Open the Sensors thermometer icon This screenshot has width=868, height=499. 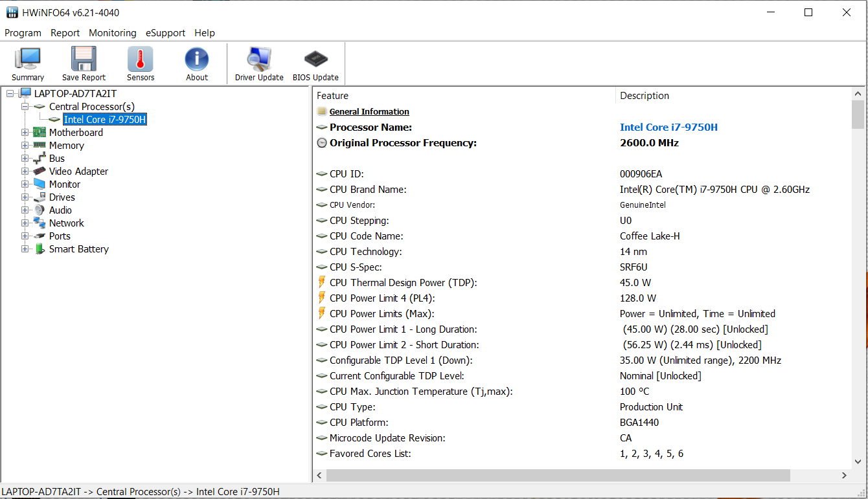tap(141, 60)
